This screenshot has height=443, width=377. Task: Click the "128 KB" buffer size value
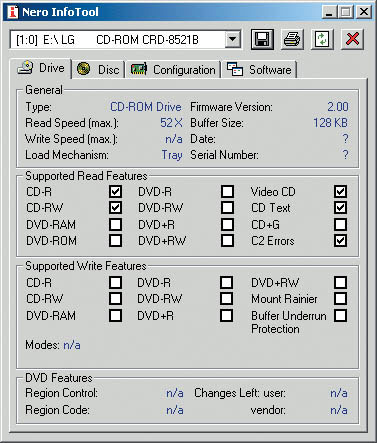point(330,123)
